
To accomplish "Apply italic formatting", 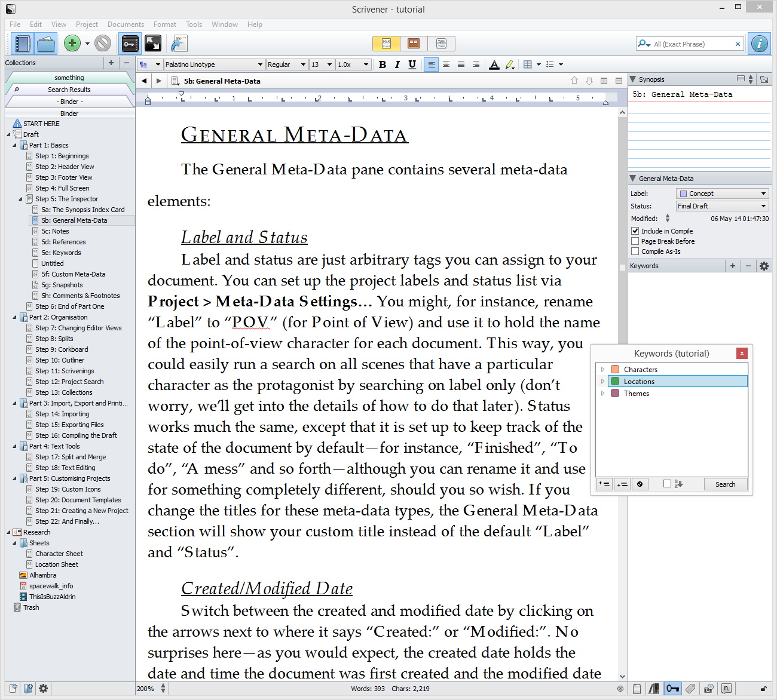I will coord(397,65).
